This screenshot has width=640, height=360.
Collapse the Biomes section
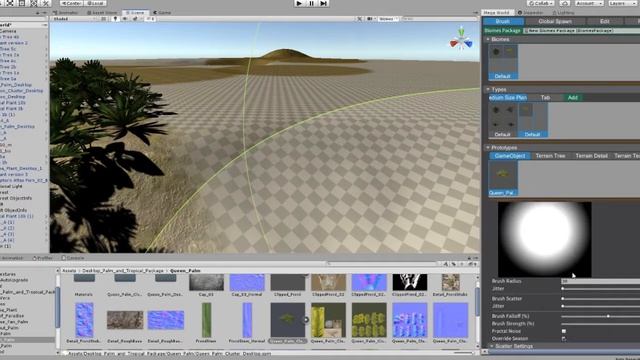[x=488, y=39]
